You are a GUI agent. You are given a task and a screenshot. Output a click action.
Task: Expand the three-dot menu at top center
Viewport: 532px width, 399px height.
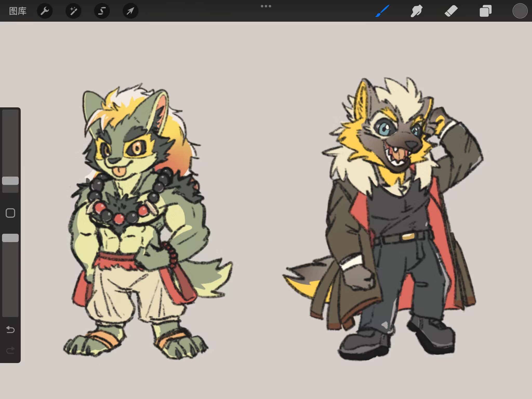266,6
